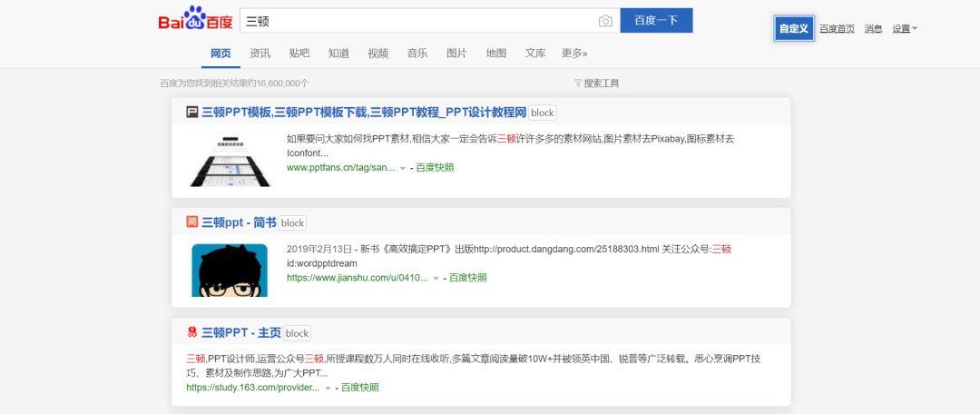Open 百度首页 link
This screenshot has height=414, width=980.
click(x=837, y=29)
